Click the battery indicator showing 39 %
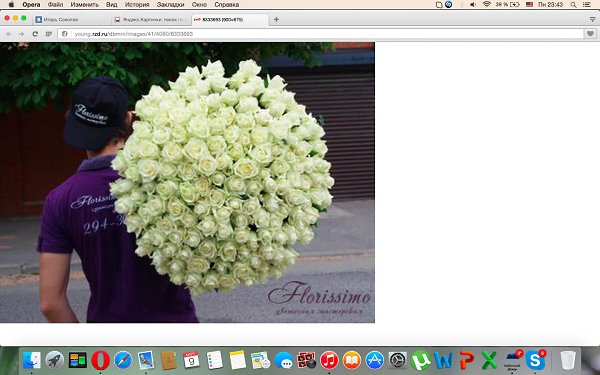The width and height of the screenshot is (600, 375). pyautogui.click(x=508, y=5)
